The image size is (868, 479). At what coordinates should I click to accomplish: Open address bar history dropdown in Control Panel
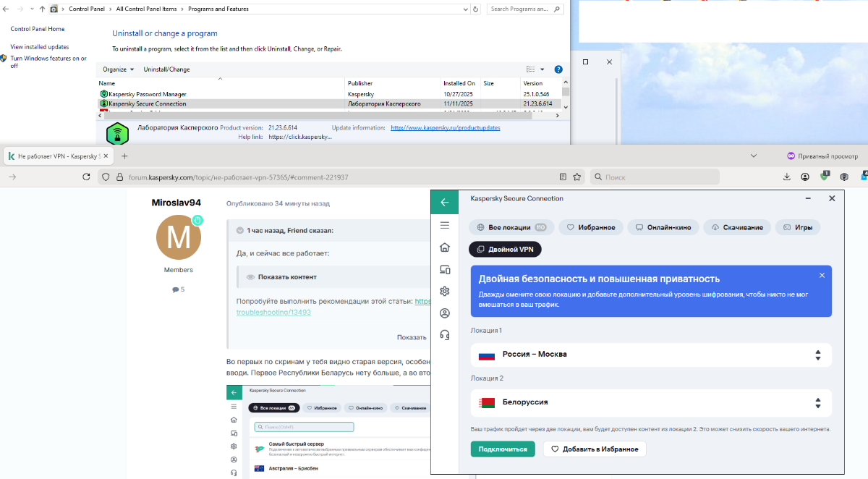(x=464, y=9)
